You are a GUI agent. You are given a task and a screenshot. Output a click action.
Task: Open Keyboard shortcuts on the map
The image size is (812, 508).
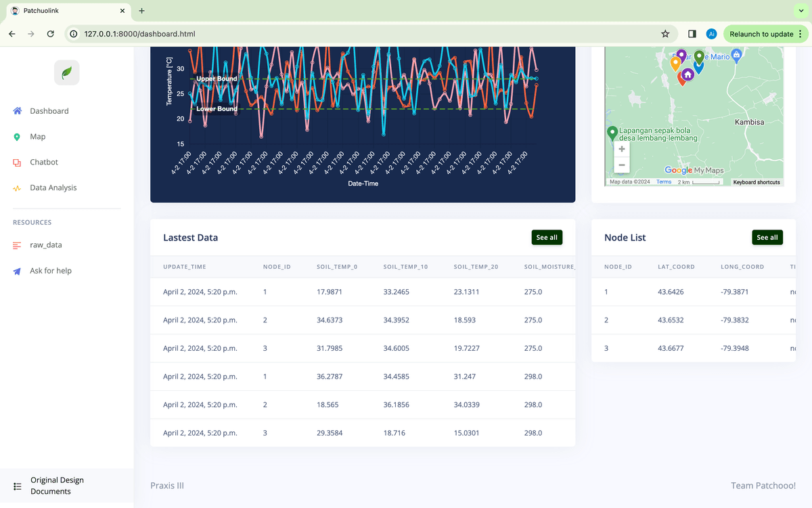pos(756,182)
